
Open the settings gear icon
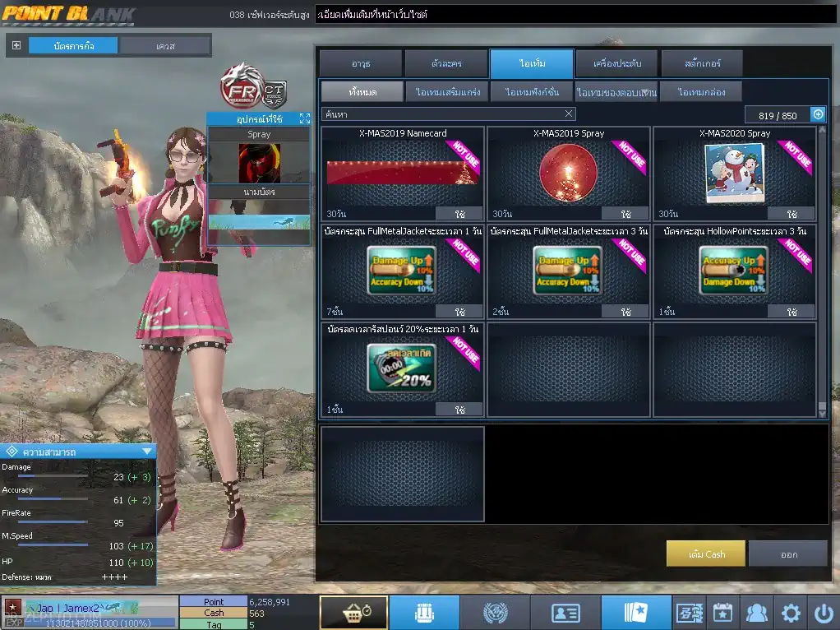(x=791, y=613)
